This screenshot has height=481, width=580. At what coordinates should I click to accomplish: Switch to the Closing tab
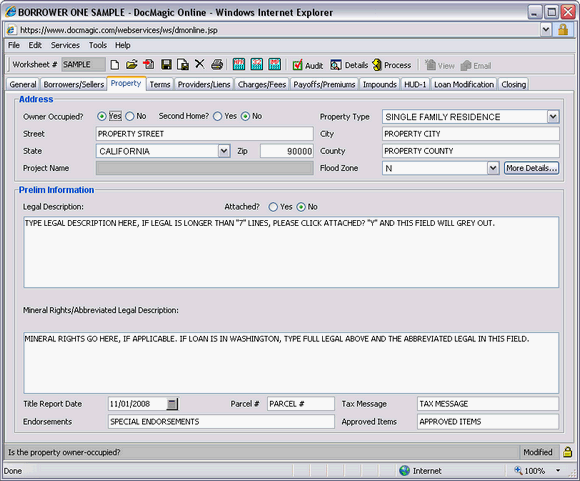click(513, 84)
